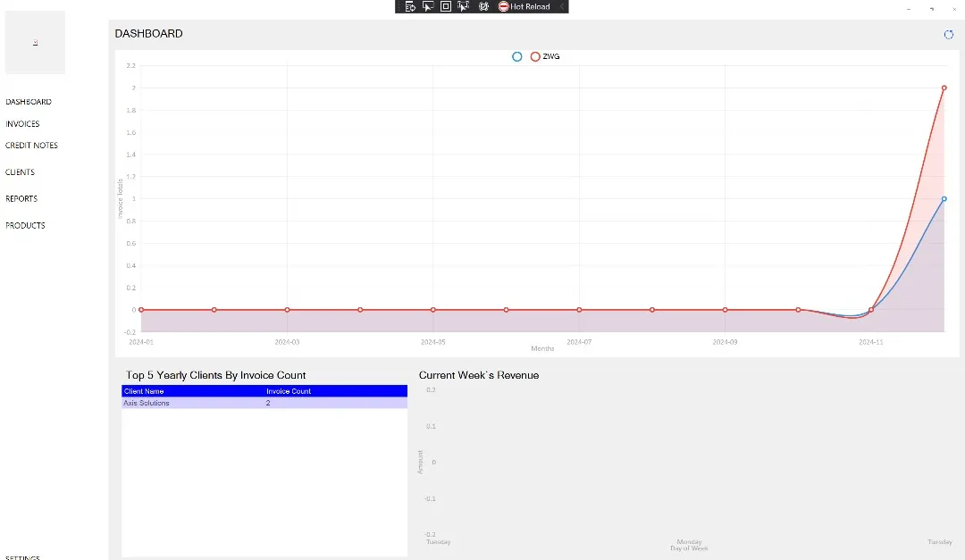The image size is (965, 560).
Task: Toggle the unnamed blue series legend marker
Action: coord(517,56)
